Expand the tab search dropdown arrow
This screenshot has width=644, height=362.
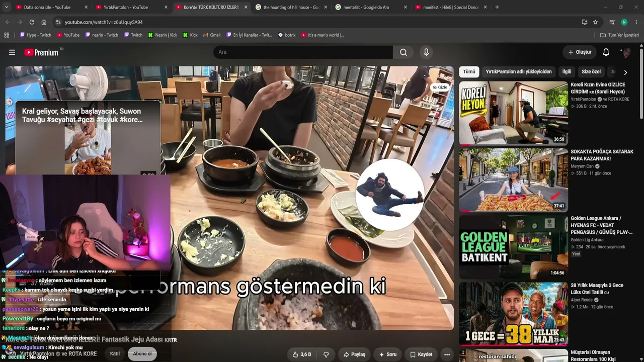click(x=6, y=7)
